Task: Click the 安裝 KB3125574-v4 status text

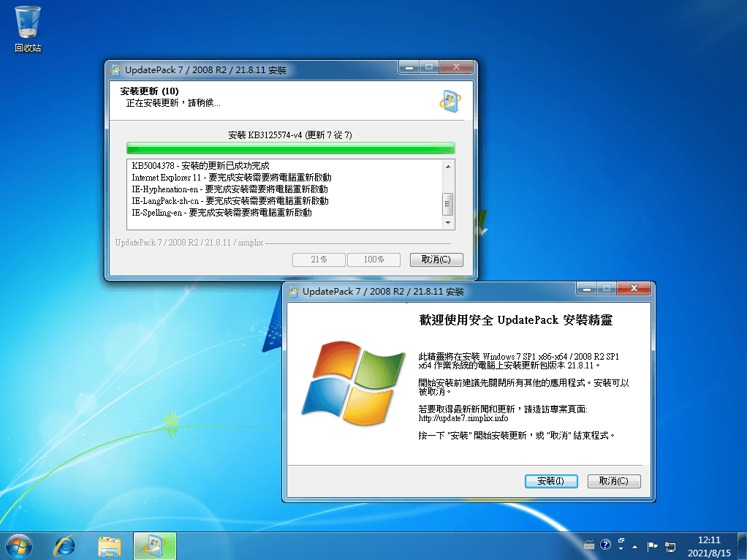Action: [x=290, y=135]
